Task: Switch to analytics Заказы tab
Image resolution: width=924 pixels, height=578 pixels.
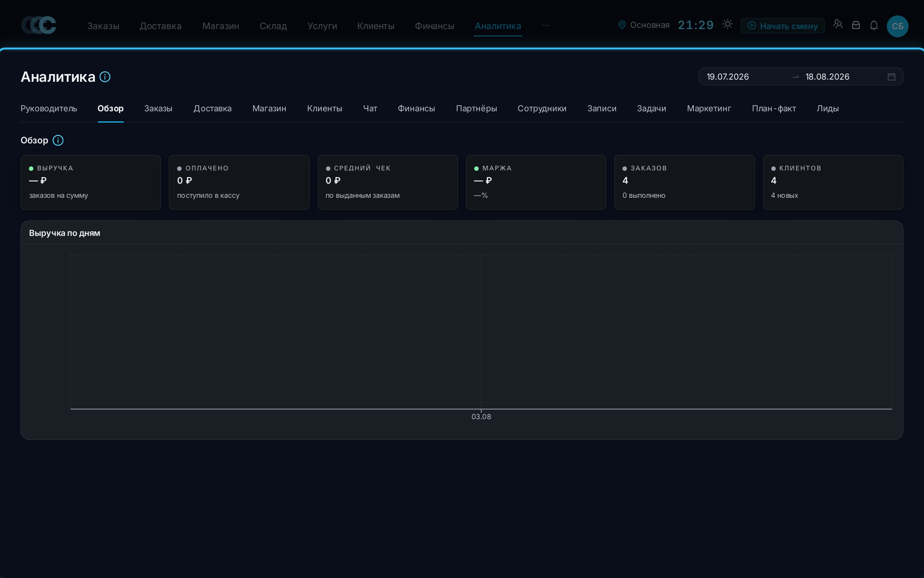Action: pos(158,108)
